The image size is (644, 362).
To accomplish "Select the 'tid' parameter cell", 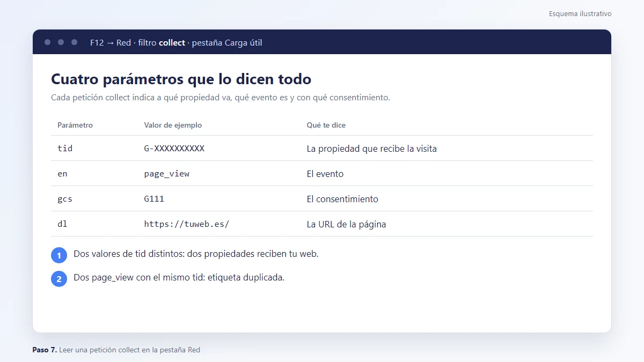I will coord(65,149).
